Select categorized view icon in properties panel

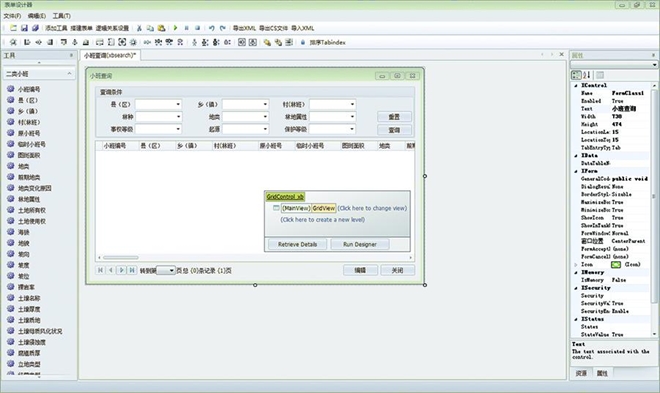point(576,75)
